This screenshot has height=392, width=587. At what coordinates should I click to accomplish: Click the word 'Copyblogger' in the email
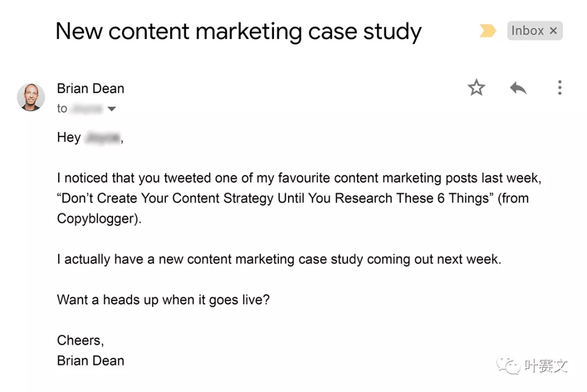tap(95, 218)
